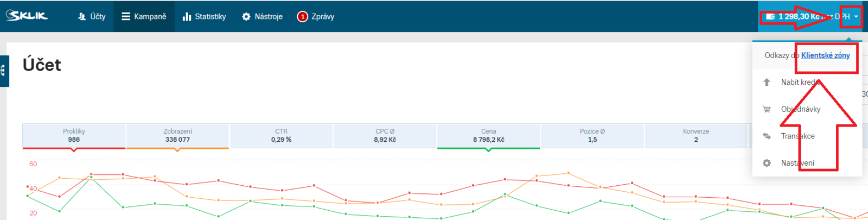This screenshot has height=220, width=868.
Task: Click the Nástroje gear icon
Action: [x=246, y=16]
